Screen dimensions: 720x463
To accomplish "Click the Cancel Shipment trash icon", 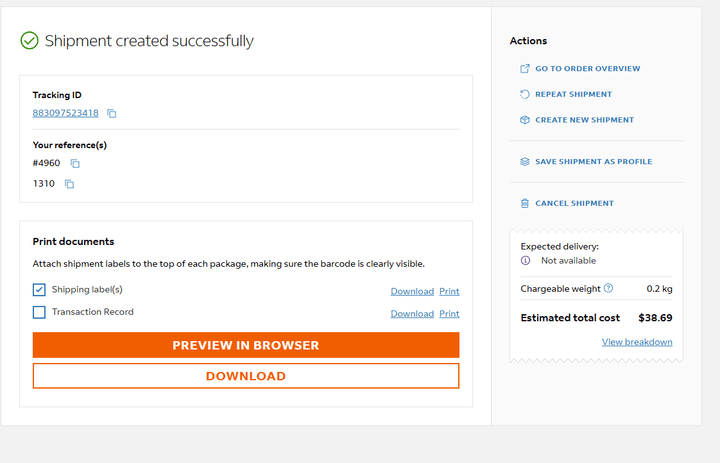I will coord(525,203).
